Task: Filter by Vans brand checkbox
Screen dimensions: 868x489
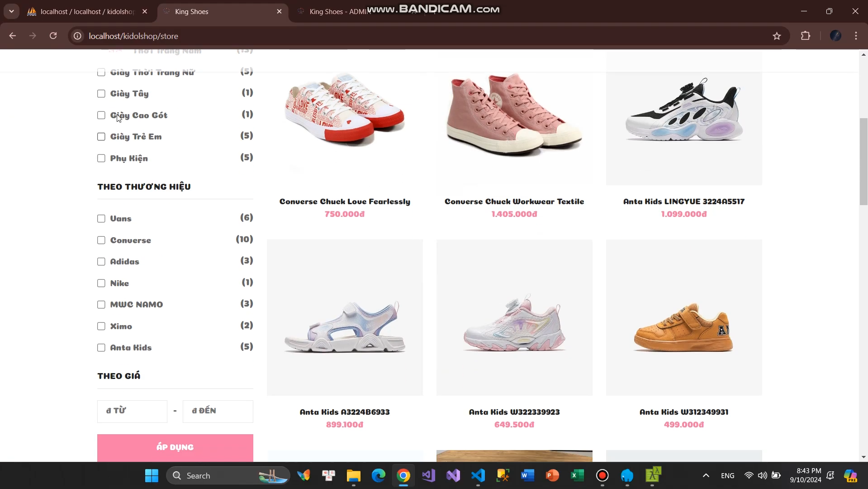Action: pos(101,219)
